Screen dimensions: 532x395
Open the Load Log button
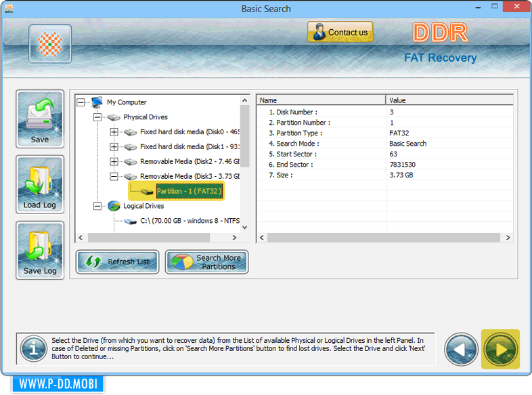[x=40, y=184]
